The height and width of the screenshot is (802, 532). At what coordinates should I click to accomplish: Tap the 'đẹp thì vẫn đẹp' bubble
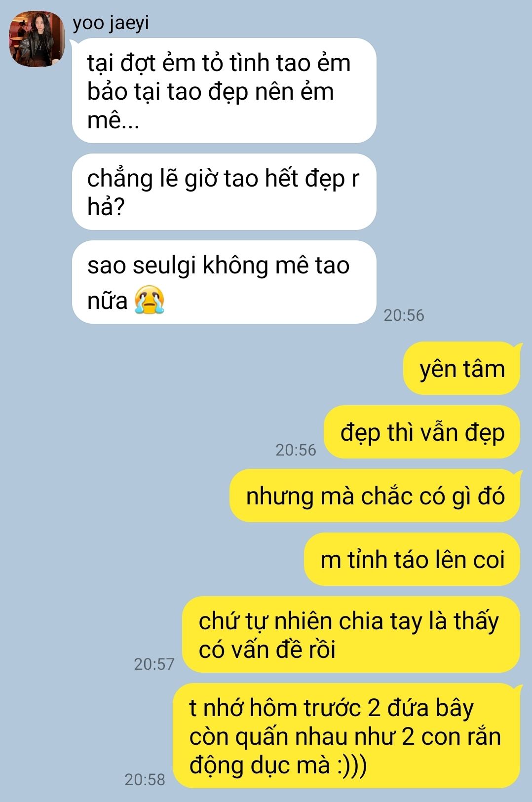(x=422, y=432)
